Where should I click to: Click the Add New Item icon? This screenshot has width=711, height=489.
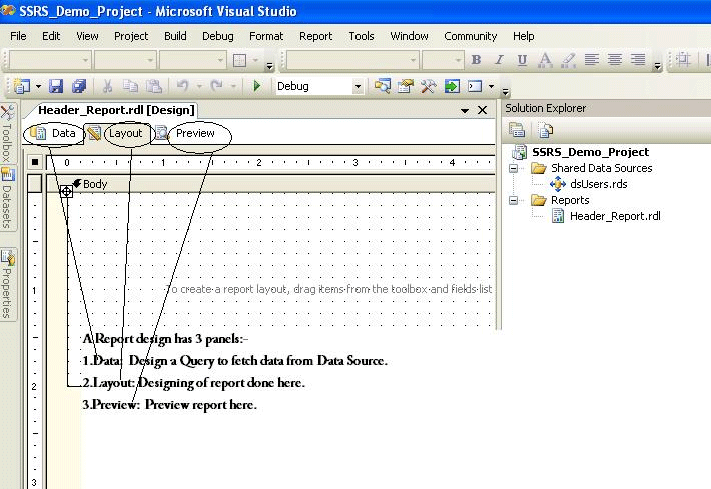21,86
